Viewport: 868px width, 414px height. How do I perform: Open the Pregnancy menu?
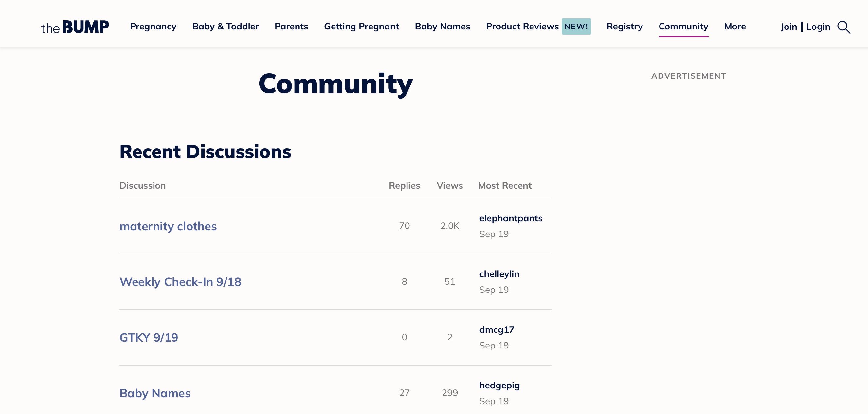click(x=153, y=26)
